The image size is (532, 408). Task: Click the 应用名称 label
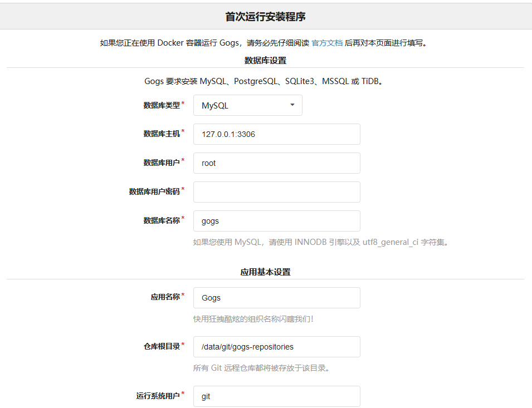(x=165, y=297)
